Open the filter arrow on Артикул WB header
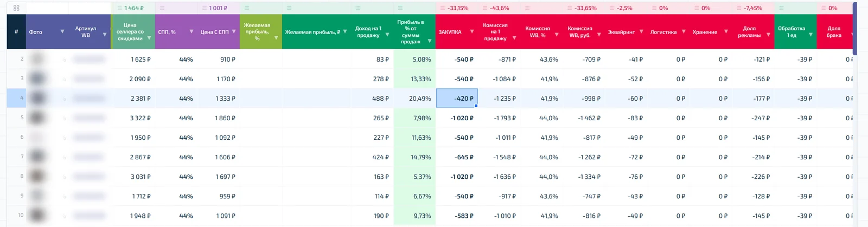 pyautogui.click(x=105, y=35)
